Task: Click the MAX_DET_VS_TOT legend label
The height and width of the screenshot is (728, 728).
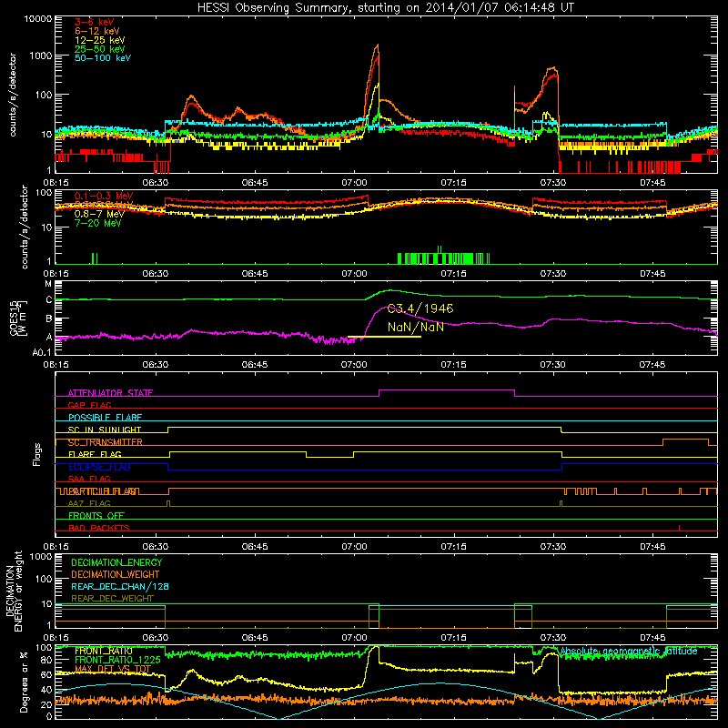Action: pos(113,669)
